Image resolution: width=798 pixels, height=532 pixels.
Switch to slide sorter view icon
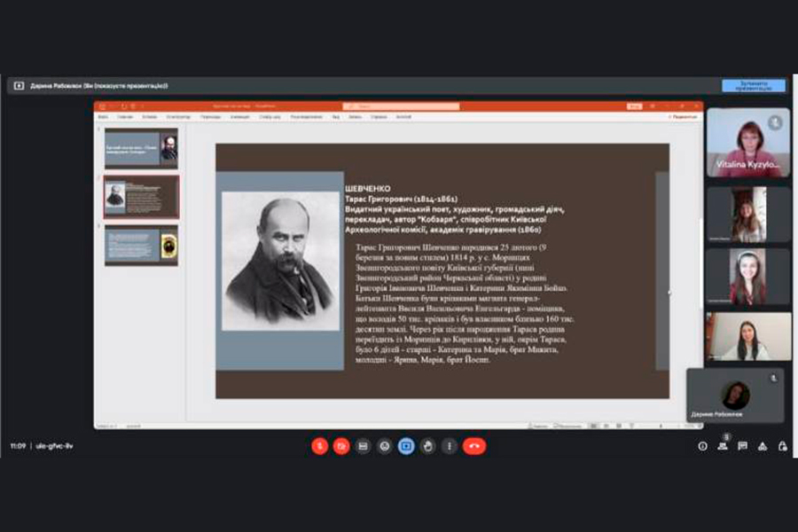coord(606,426)
